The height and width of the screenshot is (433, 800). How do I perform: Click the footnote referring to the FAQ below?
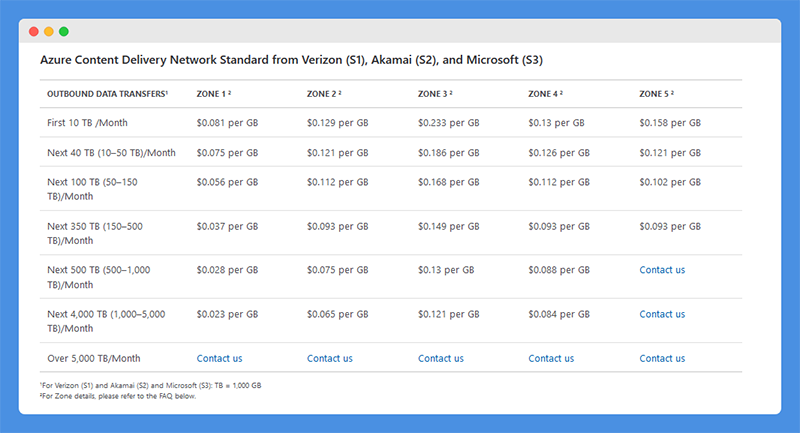click(x=118, y=396)
